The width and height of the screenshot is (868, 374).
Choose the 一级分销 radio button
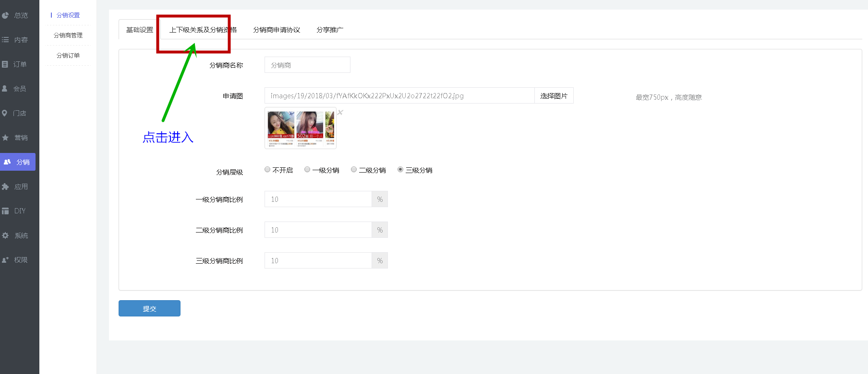[x=307, y=170]
